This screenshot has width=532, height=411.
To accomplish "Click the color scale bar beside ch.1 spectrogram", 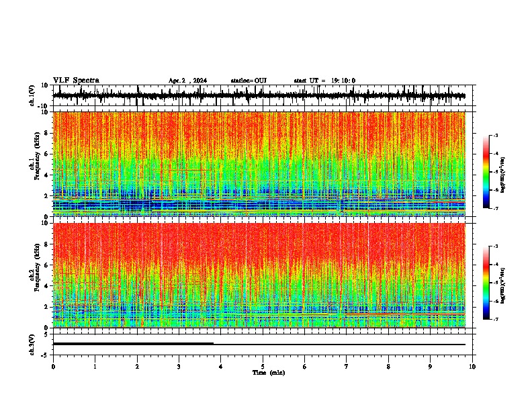I will (486, 172).
